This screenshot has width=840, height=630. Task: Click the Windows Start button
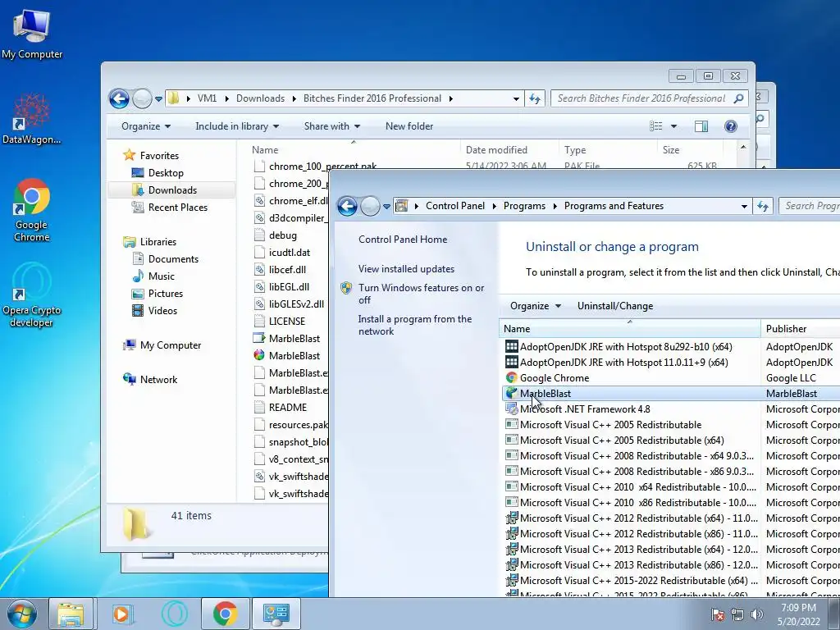coord(21,614)
